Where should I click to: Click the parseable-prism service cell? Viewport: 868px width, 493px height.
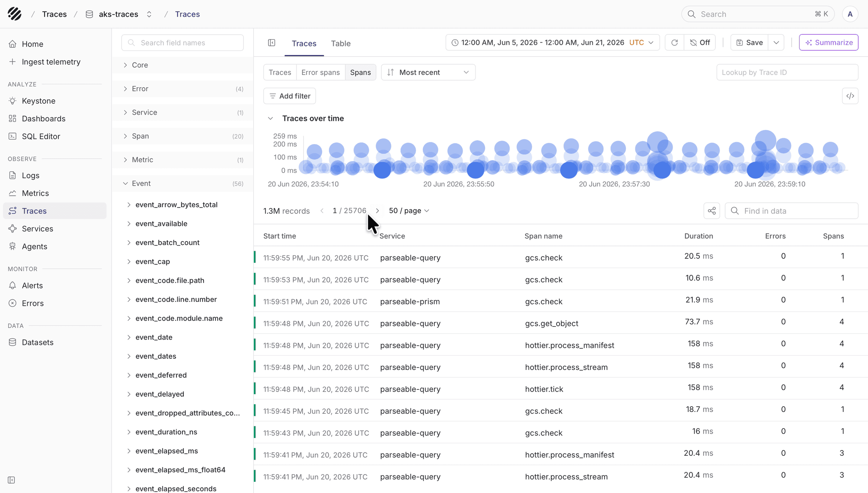coord(410,302)
